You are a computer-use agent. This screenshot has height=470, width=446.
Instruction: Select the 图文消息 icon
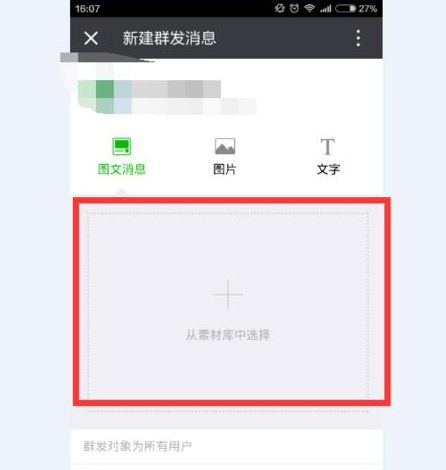[x=122, y=146]
